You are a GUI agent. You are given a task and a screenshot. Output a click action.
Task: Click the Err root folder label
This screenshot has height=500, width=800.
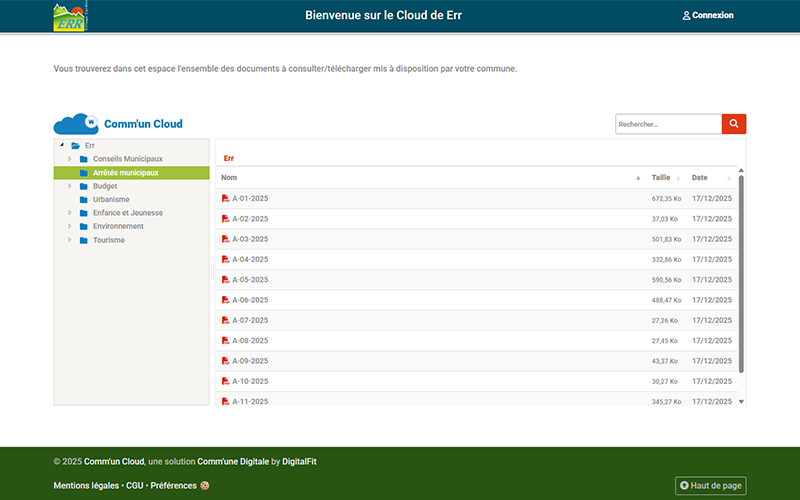[x=90, y=145]
